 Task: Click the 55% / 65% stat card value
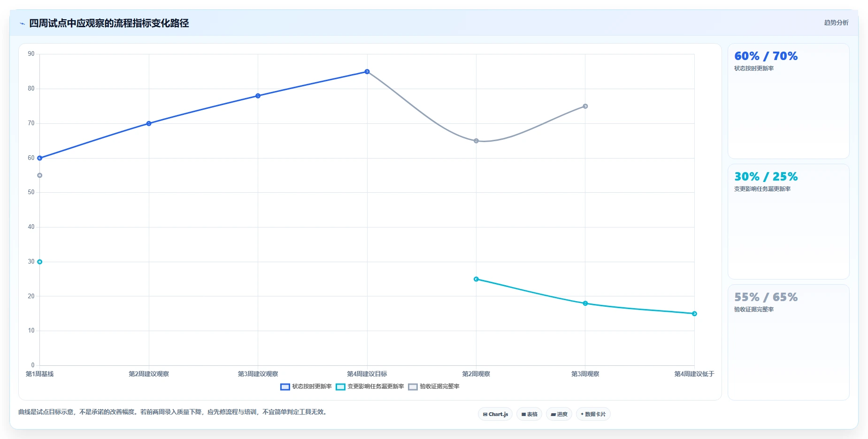(766, 297)
